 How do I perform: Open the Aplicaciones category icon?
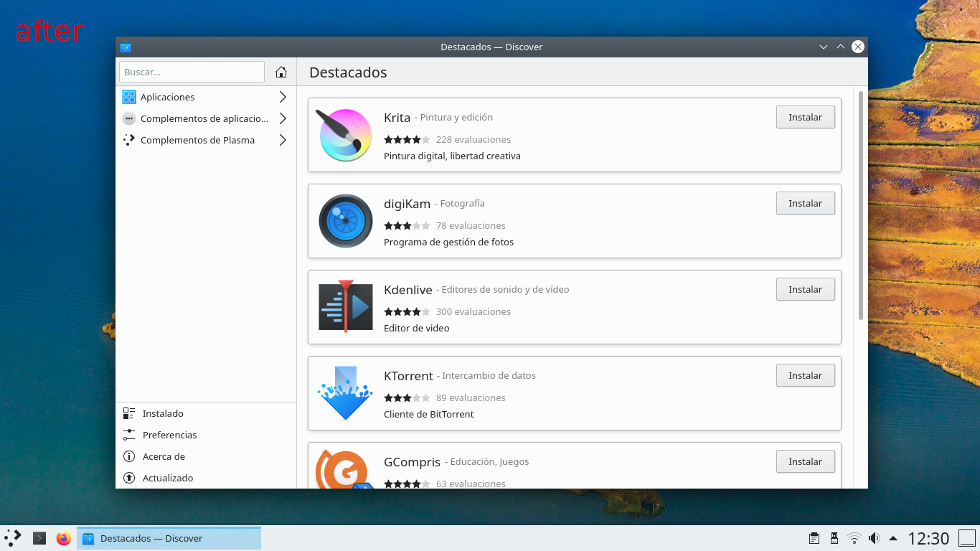(x=129, y=97)
